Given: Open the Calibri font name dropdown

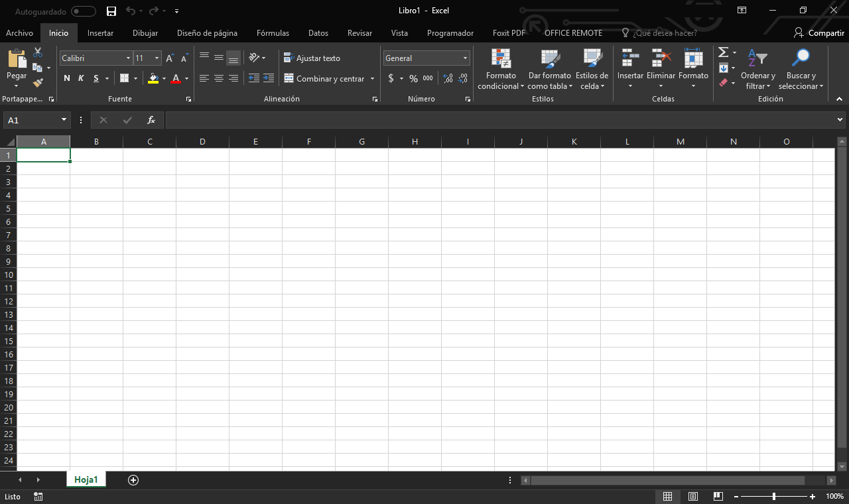Looking at the screenshot, I should coord(128,58).
